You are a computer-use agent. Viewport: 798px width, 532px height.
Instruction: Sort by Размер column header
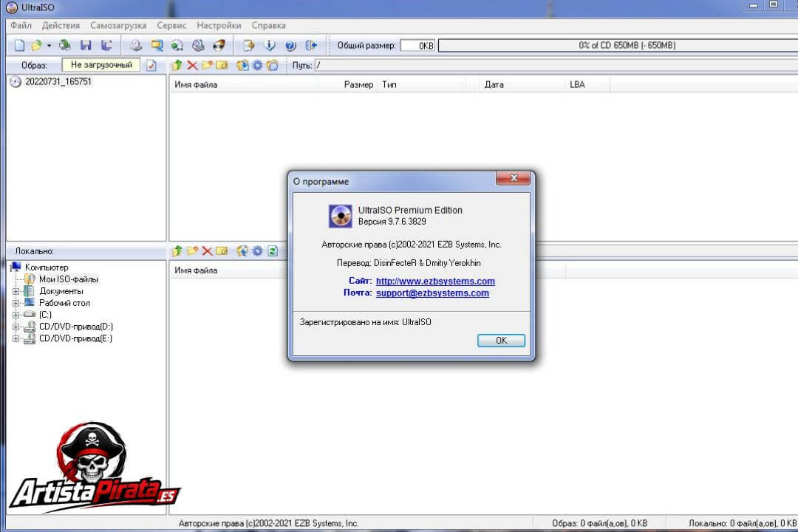tap(347, 84)
